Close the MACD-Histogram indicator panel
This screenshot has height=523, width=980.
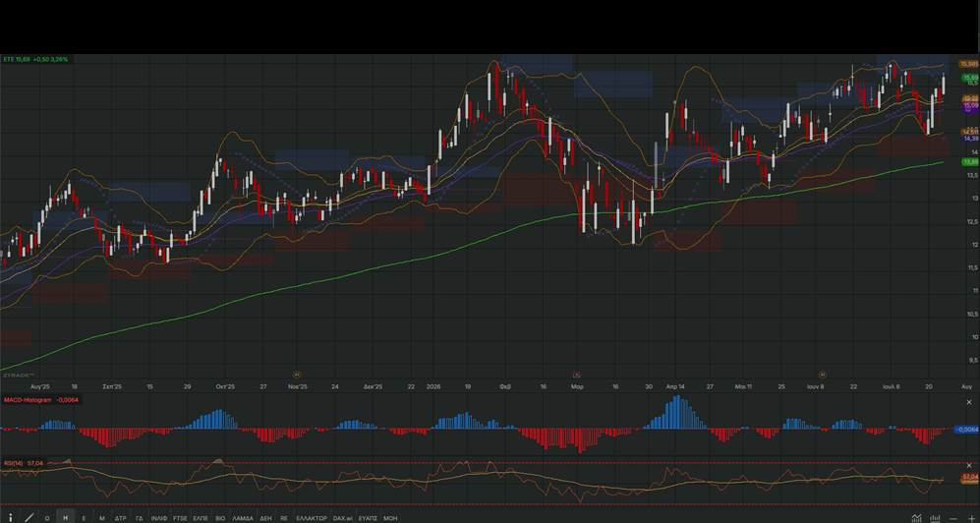pos(969,402)
